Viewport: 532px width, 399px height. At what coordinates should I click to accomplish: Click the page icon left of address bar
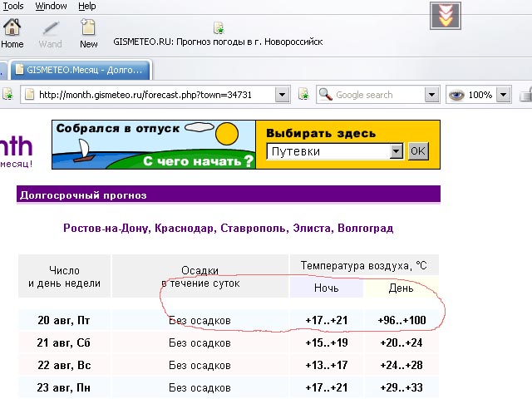7,95
